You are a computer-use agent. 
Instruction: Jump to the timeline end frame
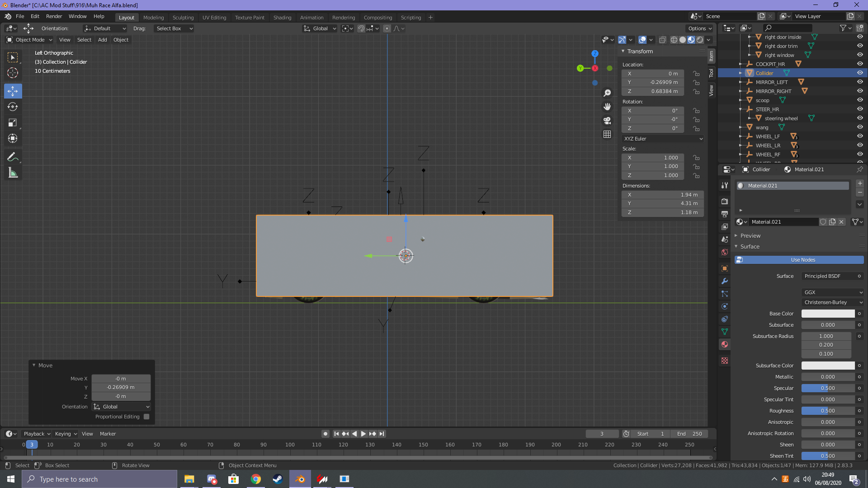[x=382, y=434]
